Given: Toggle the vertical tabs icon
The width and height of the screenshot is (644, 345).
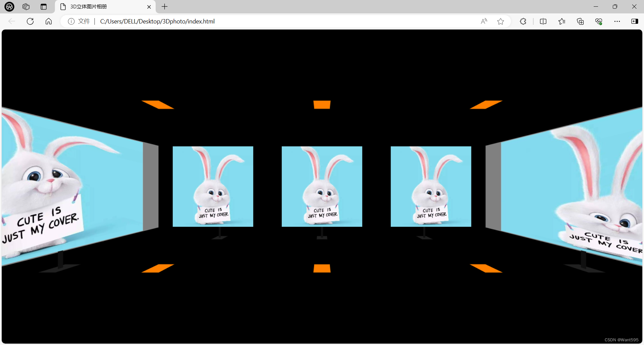Looking at the screenshot, I should 44,7.
